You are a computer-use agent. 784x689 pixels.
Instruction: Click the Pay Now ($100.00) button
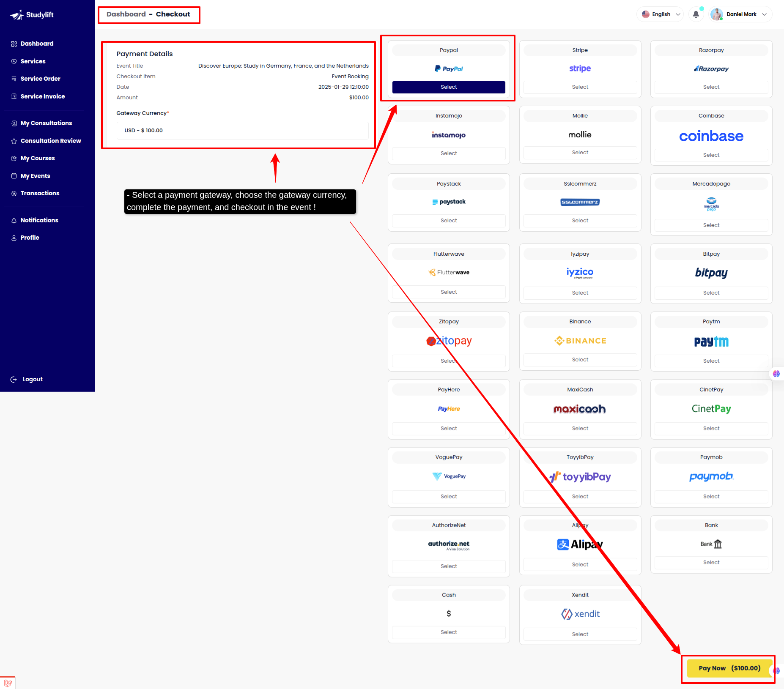[x=729, y=668]
